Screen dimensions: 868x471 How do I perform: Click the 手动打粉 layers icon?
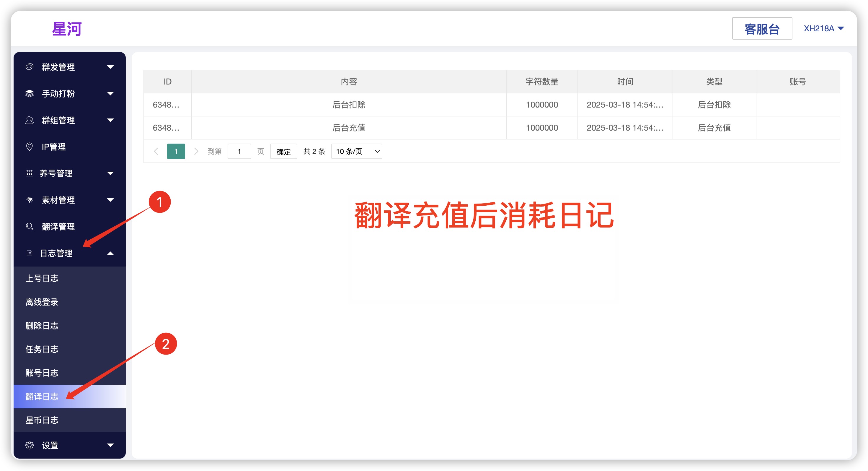pyautogui.click(x=30, y=93)
